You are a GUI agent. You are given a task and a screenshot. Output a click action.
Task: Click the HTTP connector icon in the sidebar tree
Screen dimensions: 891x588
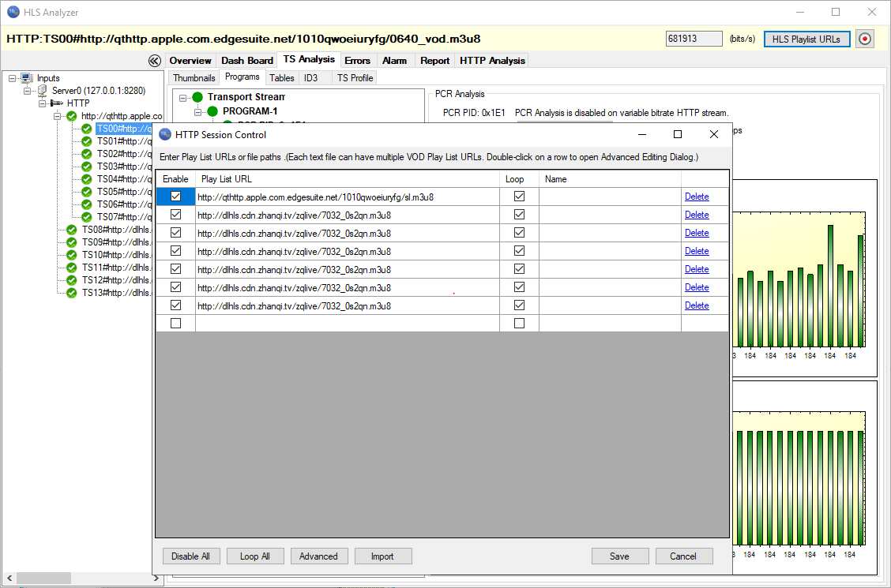click(x=55, y=103)
